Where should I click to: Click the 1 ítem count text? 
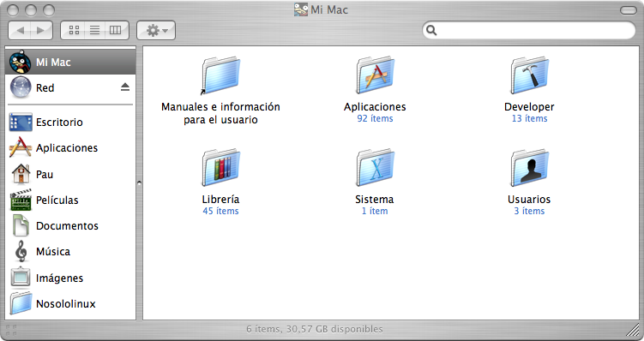point(375,211)
